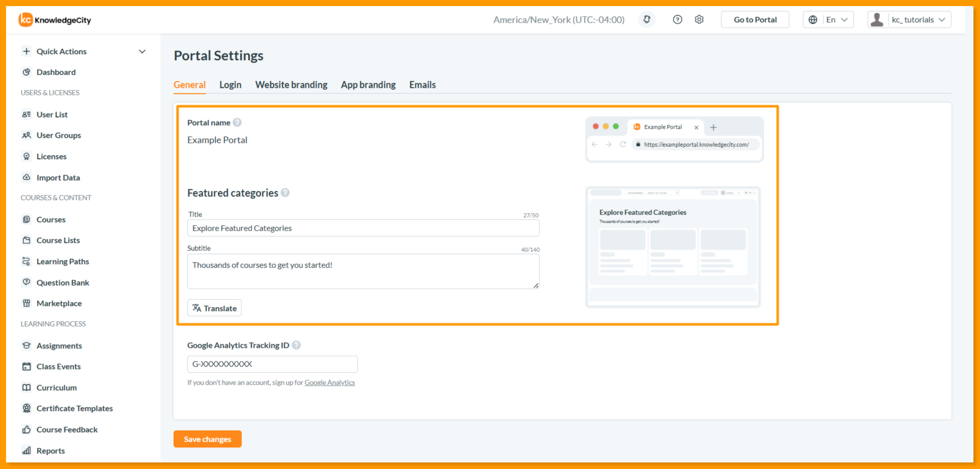This screenshot has width=980, height=469.
Task: Click the KnowledgeCity logo
Action: click(x=55, y=20)
